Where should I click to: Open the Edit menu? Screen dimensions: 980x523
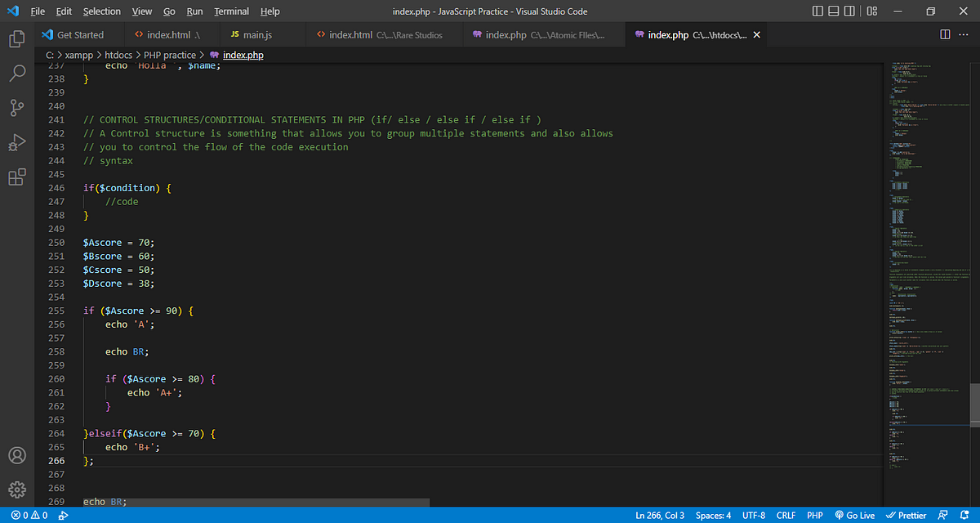[65, 11]
